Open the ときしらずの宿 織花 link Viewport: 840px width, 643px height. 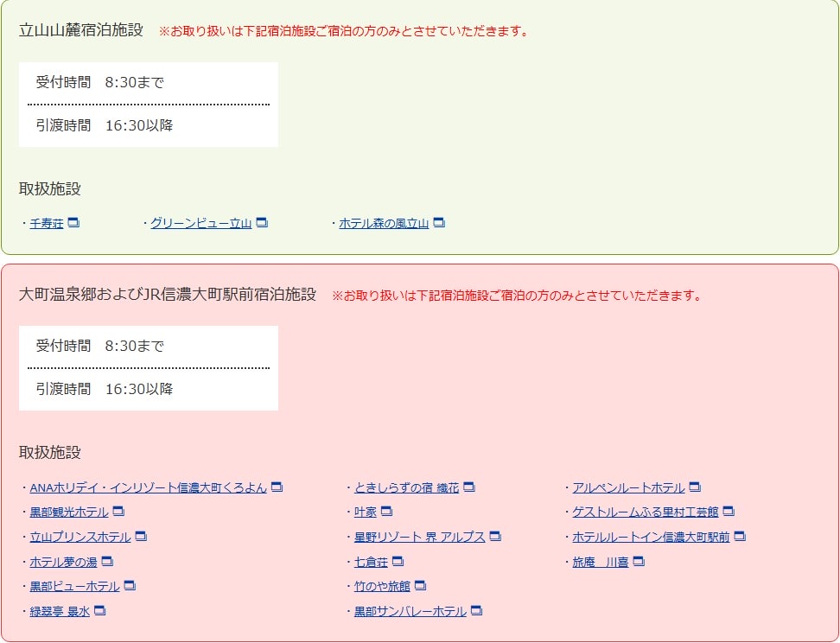(407, 487)
